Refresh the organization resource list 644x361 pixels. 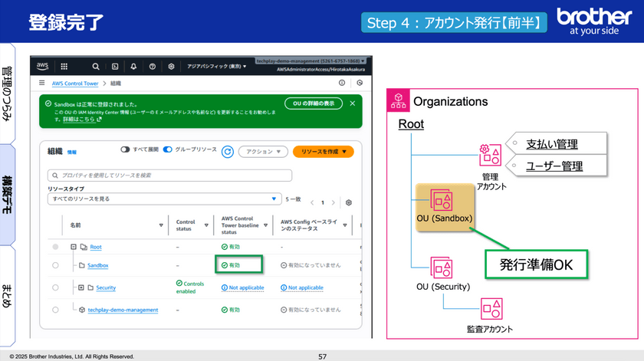click(227, 152)
